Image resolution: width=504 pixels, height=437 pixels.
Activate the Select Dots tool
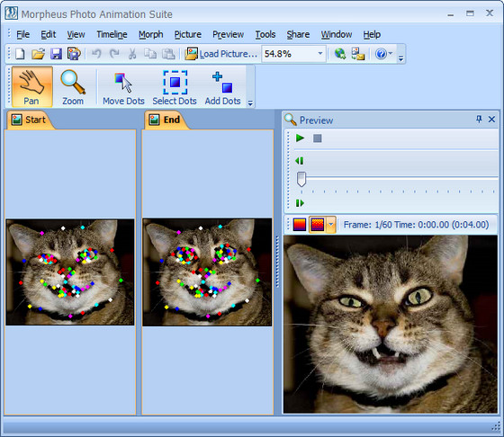tap(175, 86)
